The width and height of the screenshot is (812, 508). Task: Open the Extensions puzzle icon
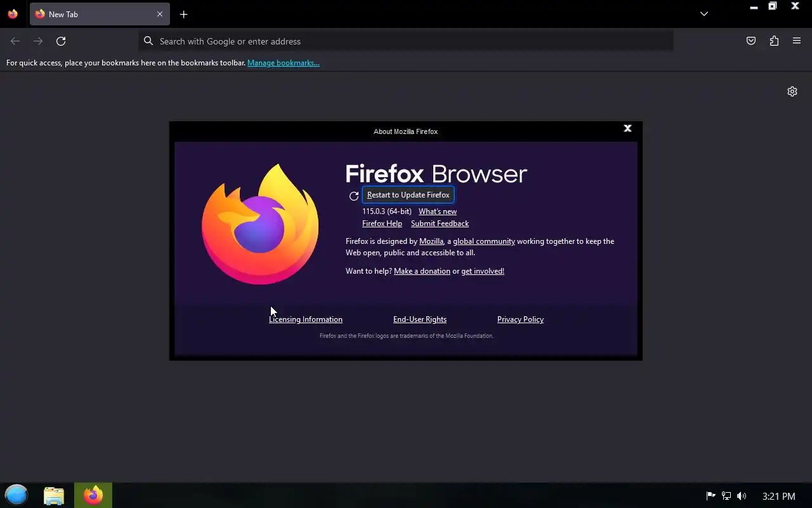(774, 41)
